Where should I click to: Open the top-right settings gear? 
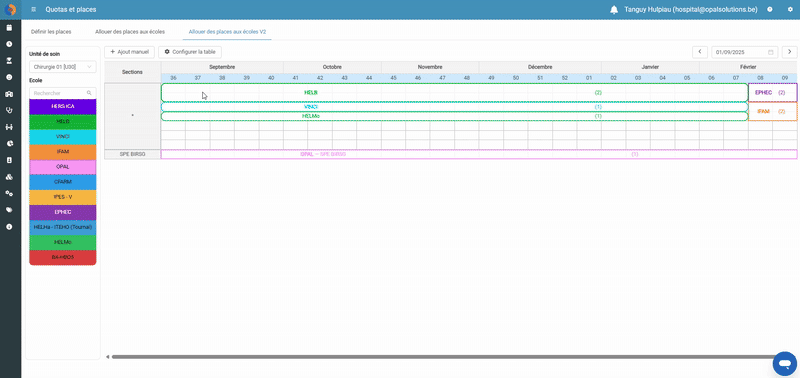click(790, 10)
